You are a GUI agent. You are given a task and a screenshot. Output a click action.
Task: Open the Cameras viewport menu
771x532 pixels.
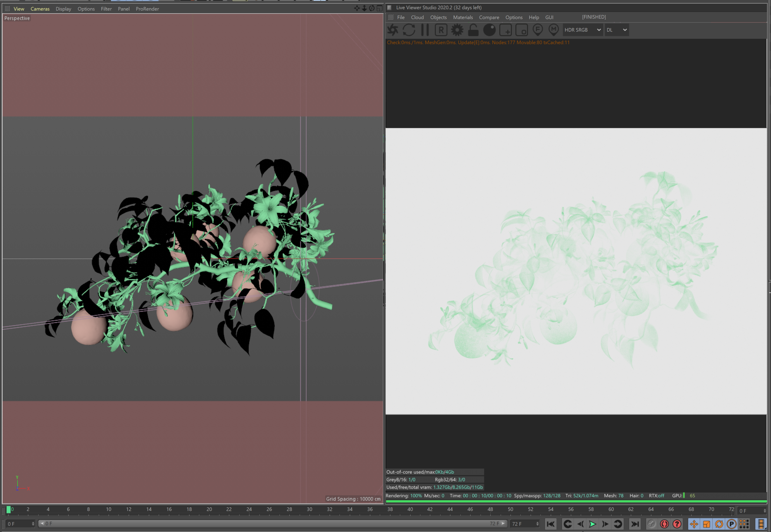click(x=40, y=9)
